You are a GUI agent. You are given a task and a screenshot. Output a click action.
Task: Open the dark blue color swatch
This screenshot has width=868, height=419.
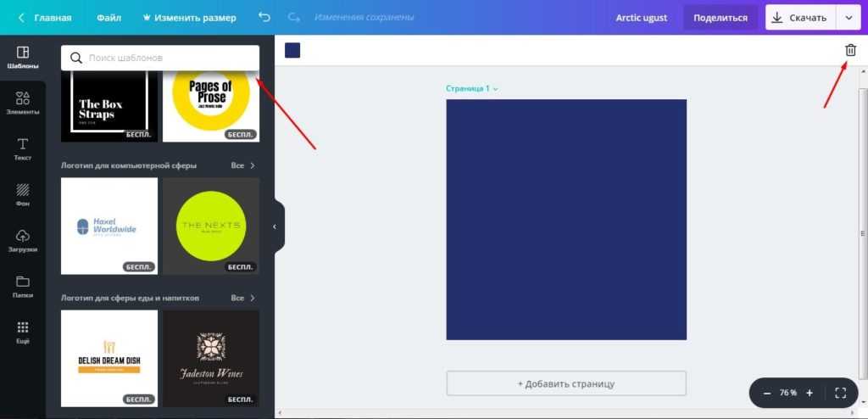(x=292, y=50)
